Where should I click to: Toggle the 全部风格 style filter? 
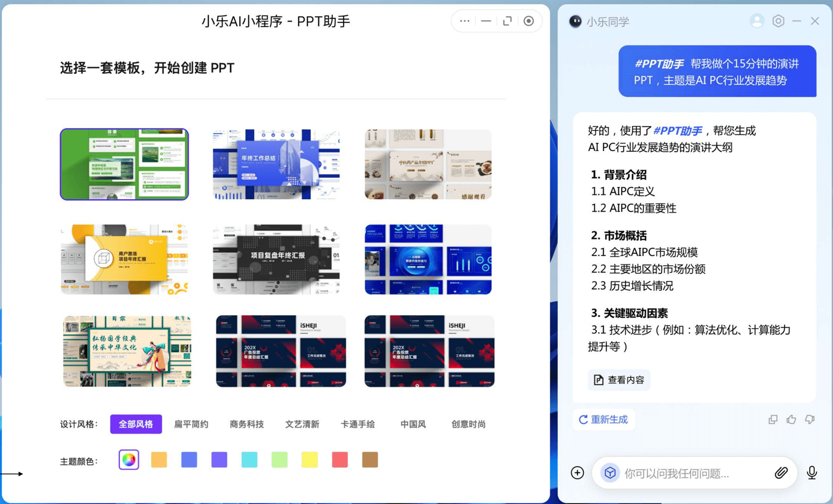click(x=136, y=424)
